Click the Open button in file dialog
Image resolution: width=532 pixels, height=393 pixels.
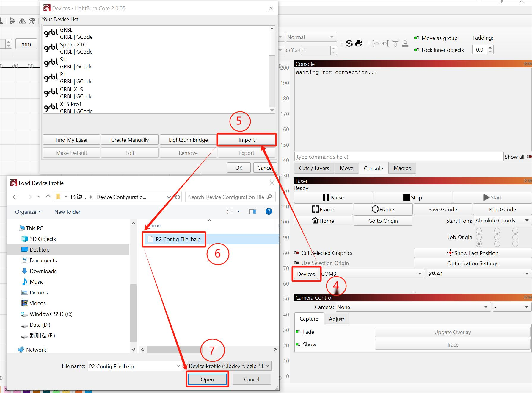click(207, 379)
